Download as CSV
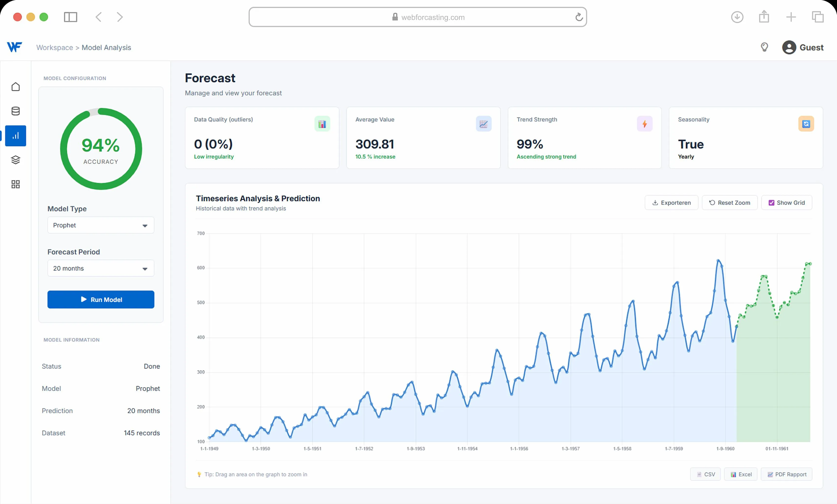837x504 pixels. [705, 474]
